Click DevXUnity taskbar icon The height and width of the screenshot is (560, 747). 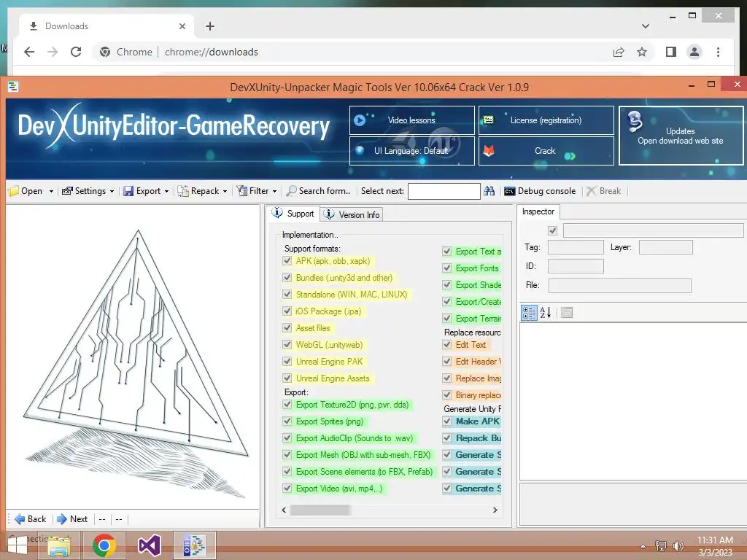(x=194, y=545)
